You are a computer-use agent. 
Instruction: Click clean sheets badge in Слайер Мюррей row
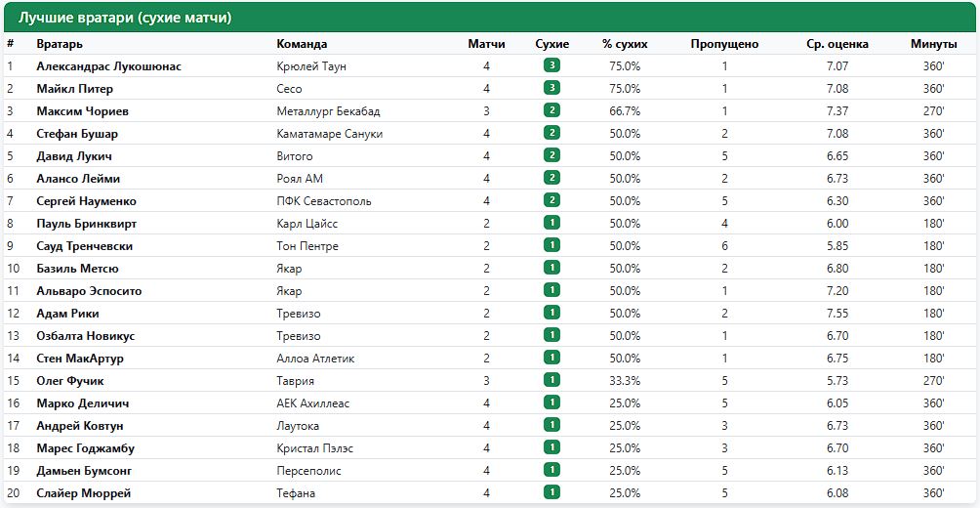(x=551, y=492)
